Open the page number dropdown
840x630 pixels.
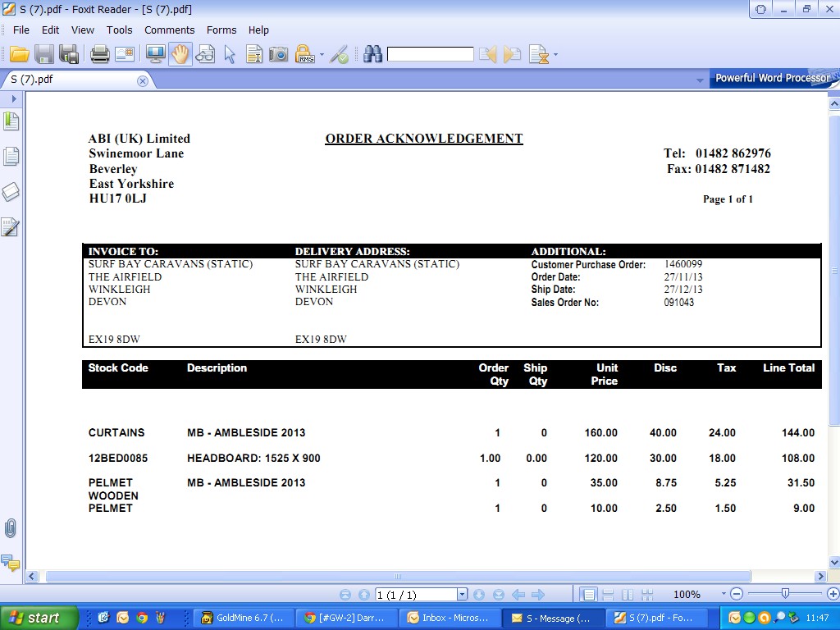coord(462,595)
